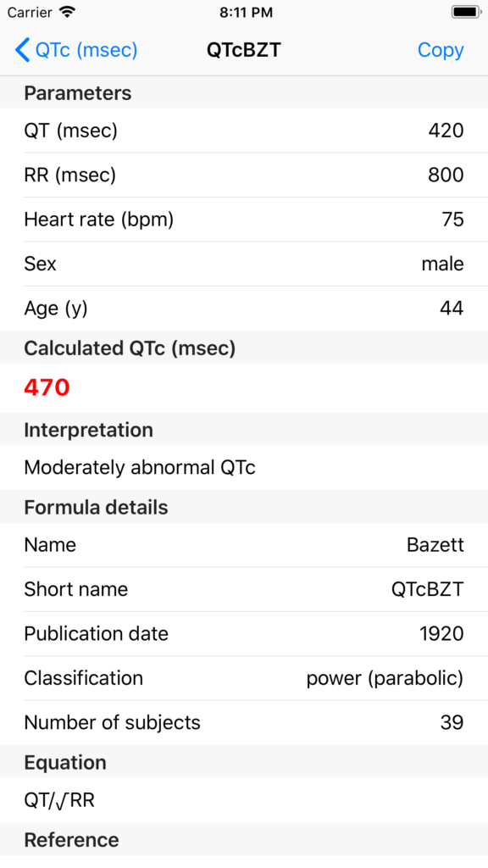Tap the Publication date 1920 row
This screenshot has height=868, width=488.
point(244,633)
